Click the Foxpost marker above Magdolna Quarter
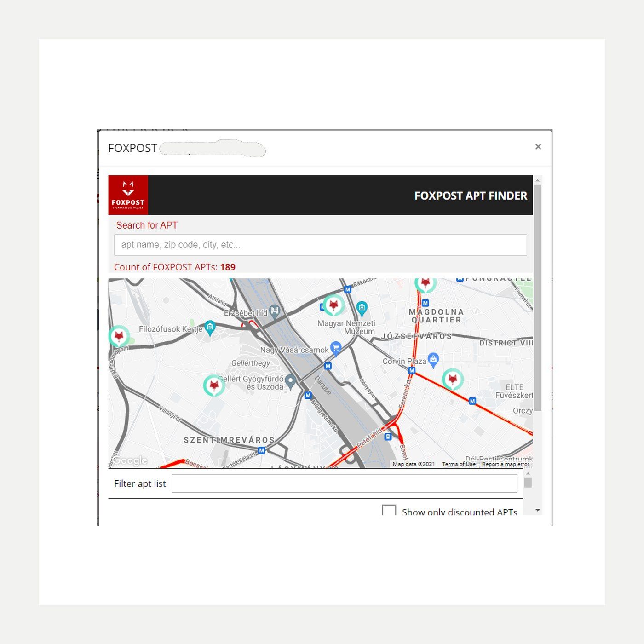 point(425,284)
